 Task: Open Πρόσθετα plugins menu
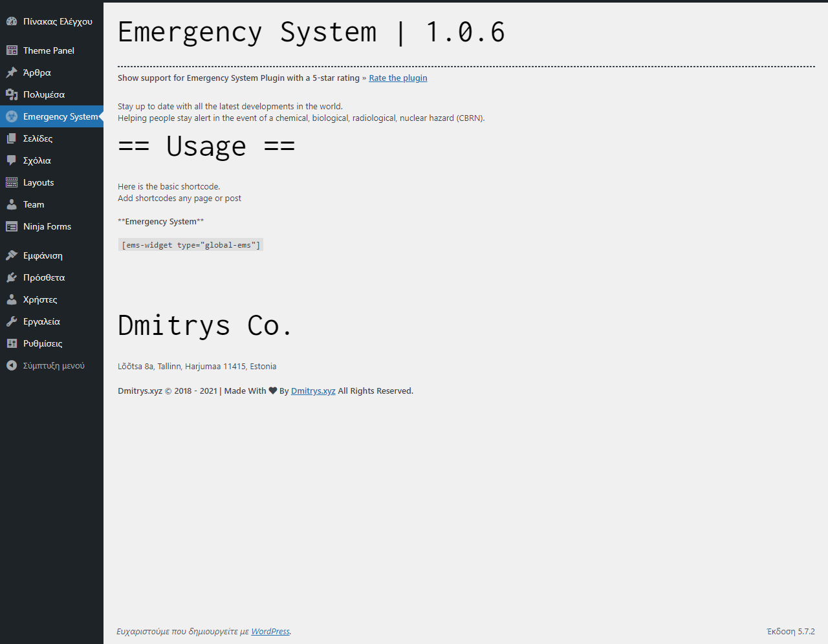pos(52,277)
